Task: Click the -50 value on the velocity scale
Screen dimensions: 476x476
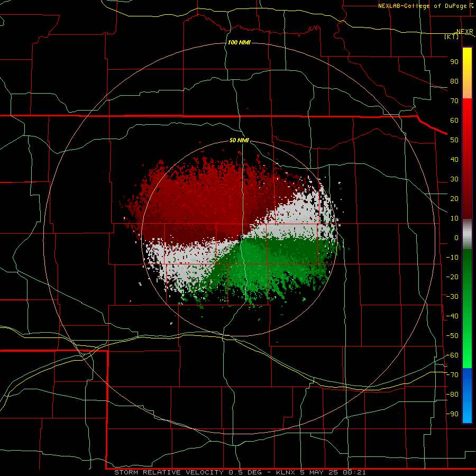Action: [x=452, y=336]
